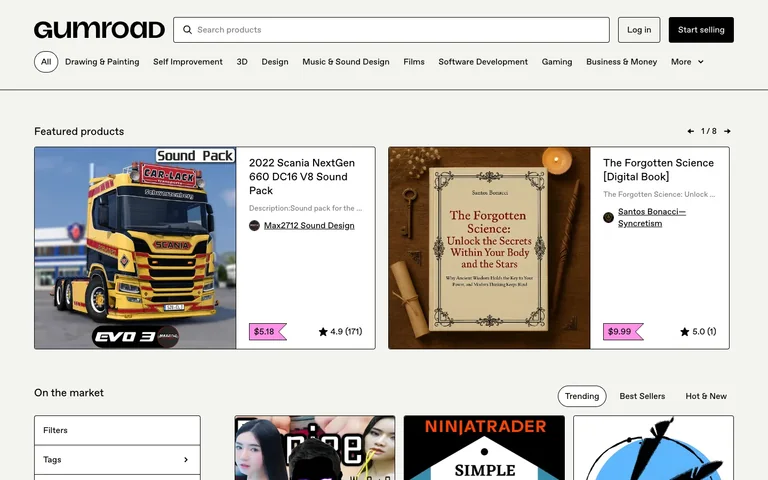Open the Software Development category
Image resolution: width=768 pixels, height=480 pixels.
click(x=483, y=62)
